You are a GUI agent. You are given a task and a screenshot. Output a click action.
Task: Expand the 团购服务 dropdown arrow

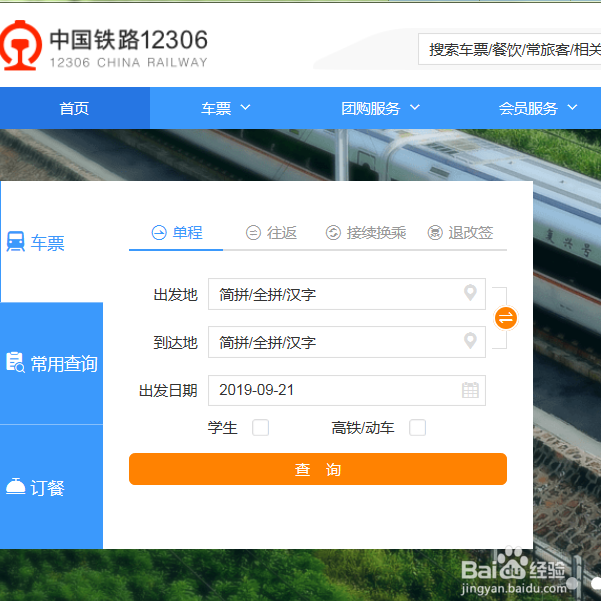click(x=415, y=107)
